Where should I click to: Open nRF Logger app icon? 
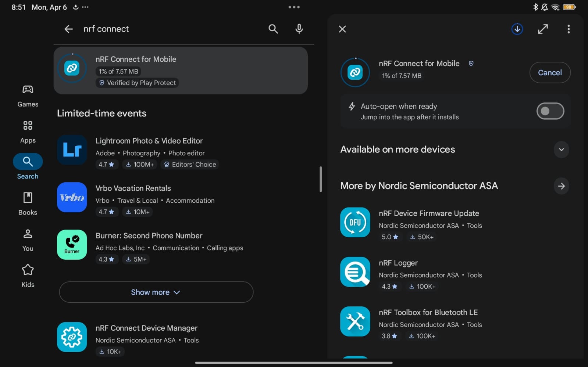(355, 272)
